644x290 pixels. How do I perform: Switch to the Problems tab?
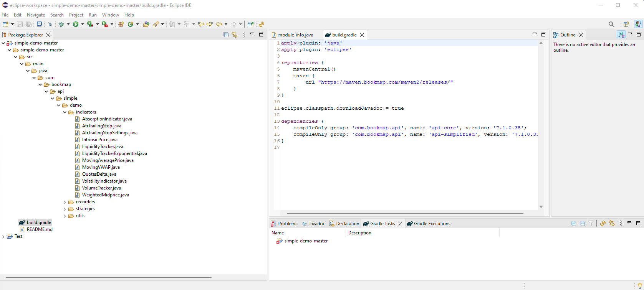pyautogui.click(x=284, y=224)
